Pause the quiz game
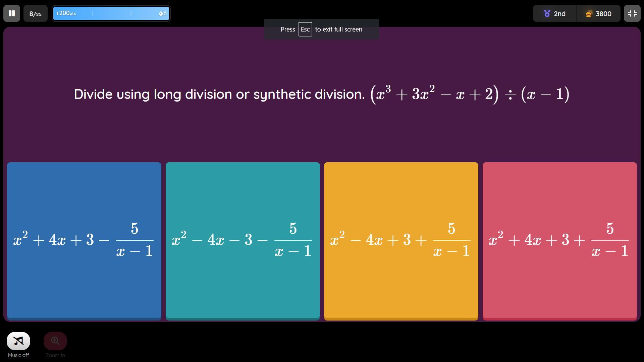 (x=12, y=13)
